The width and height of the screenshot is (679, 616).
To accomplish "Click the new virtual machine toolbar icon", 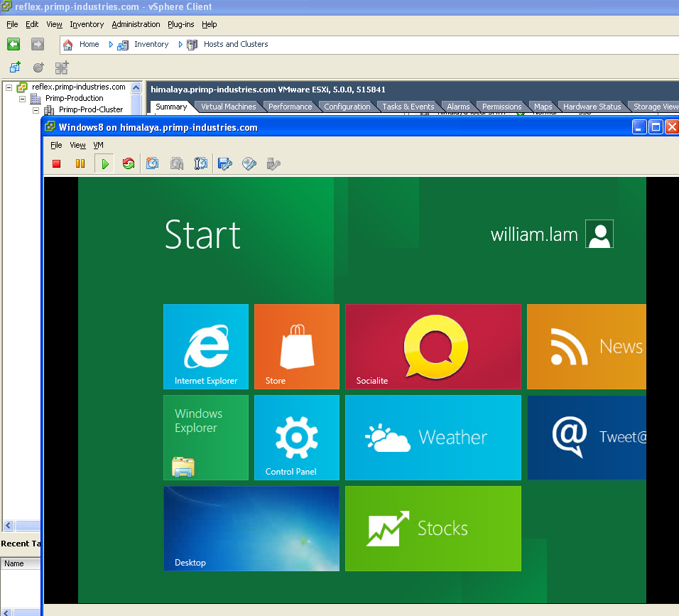I will [15, 67].
